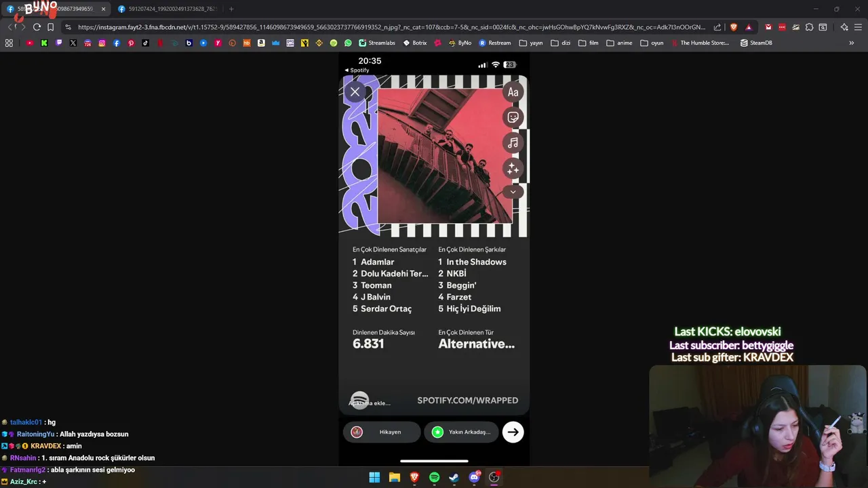Click the Alternative genre text

[477, 344]
